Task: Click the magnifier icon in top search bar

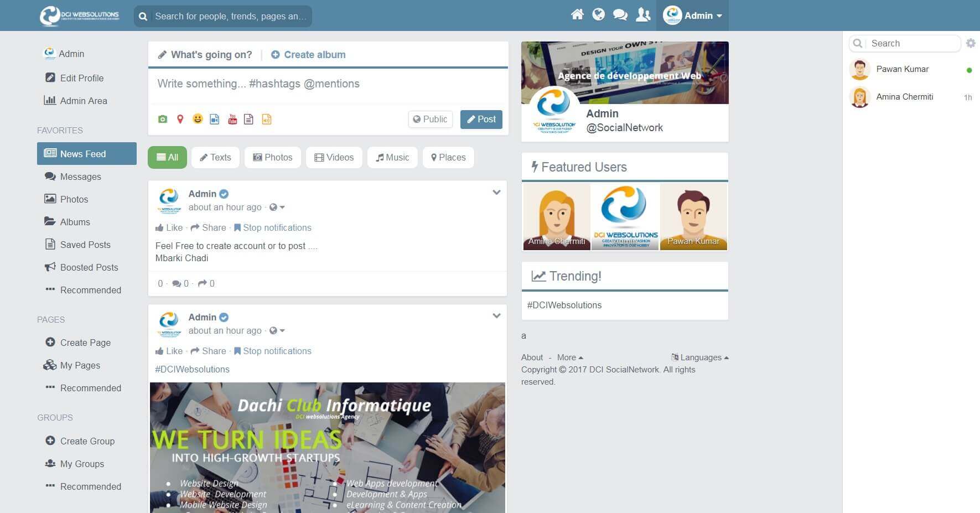Action: tap(143, 17)
